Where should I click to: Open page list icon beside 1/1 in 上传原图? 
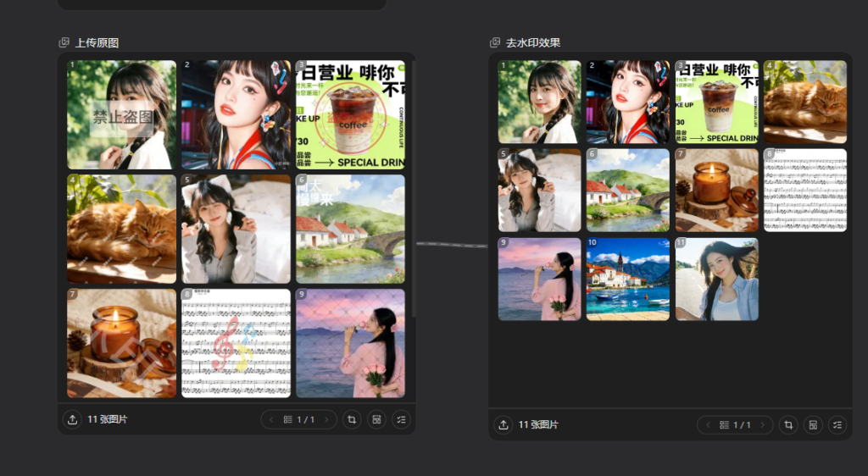point(288,419)
